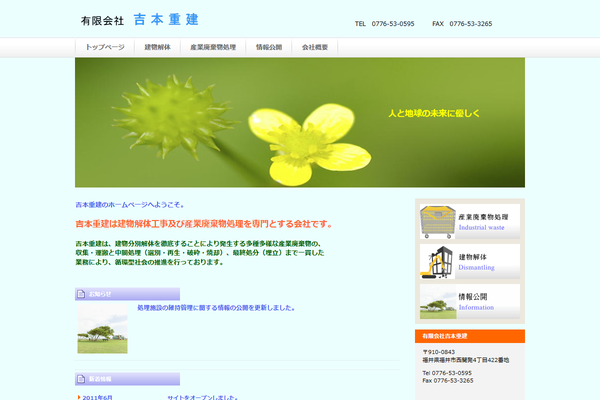Click the FAX 0776-53-3265 header number
600x400 pixels.
[x=462, y=24]
